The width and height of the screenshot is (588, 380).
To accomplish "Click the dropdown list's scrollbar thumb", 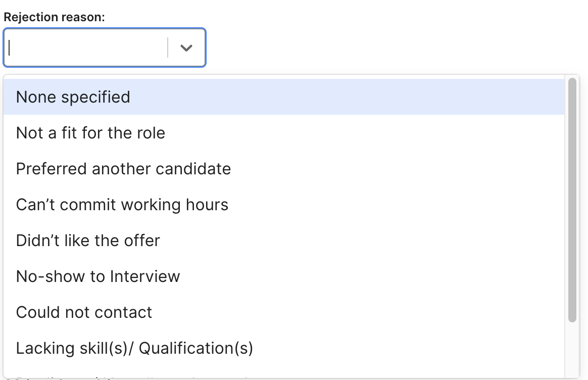I will (x=572, y=200).
